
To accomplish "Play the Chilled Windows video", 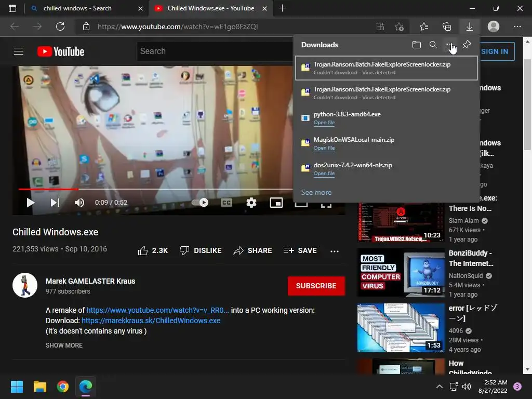I will [31, 203].
